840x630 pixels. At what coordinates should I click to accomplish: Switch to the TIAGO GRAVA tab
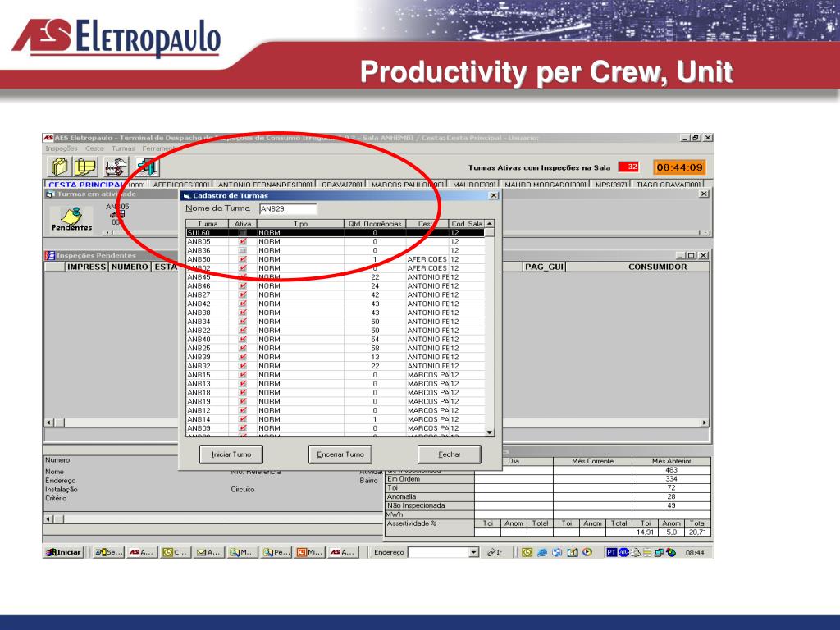pos(668,185)
